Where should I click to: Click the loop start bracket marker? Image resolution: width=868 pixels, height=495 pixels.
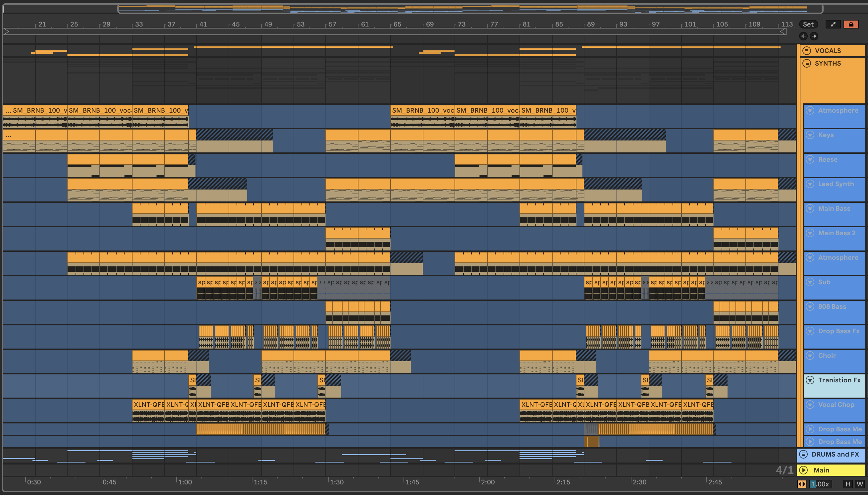coord(6,31)
